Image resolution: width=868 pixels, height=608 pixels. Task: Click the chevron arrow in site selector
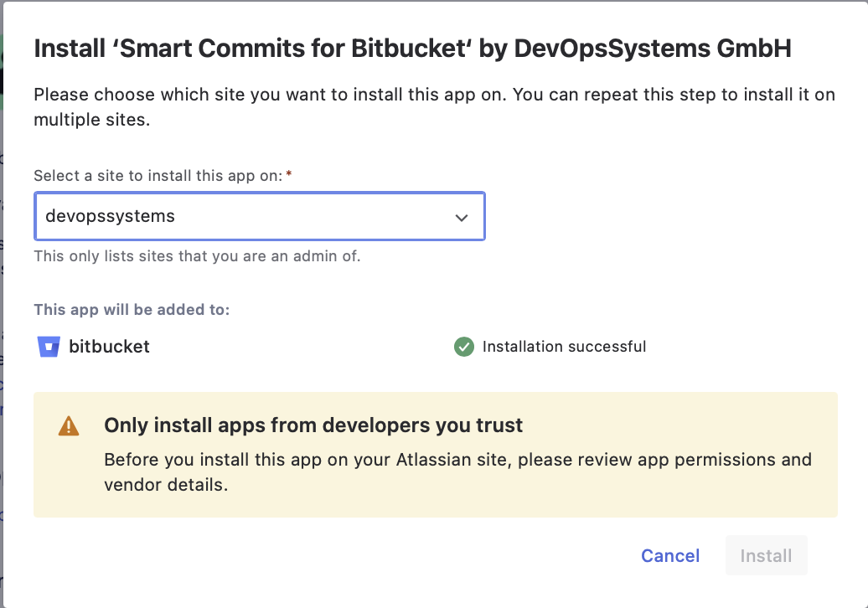(462, 218)
